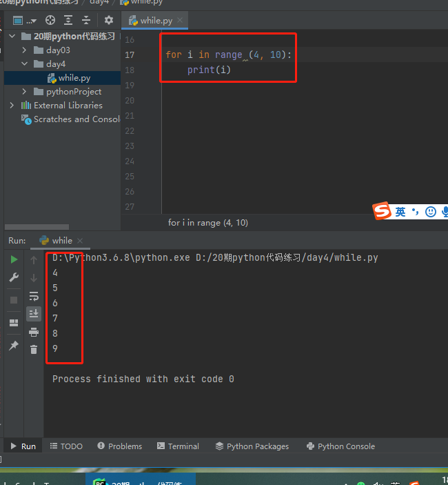The image size is (448, 485).
Task: Collapse the day4 folder
Action: [x=24, y=63]
